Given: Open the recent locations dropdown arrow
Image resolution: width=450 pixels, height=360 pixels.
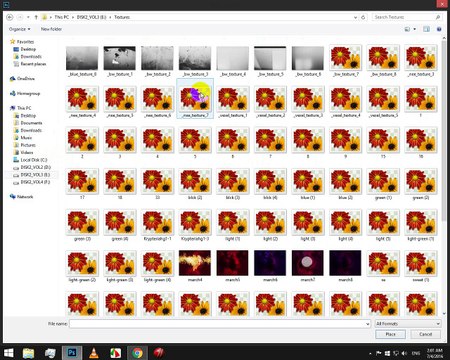Looking at the screenshot, I should click(28, 17).
